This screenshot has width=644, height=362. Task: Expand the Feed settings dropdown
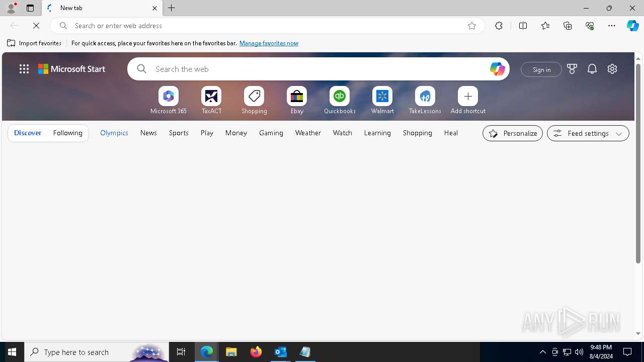588,133
